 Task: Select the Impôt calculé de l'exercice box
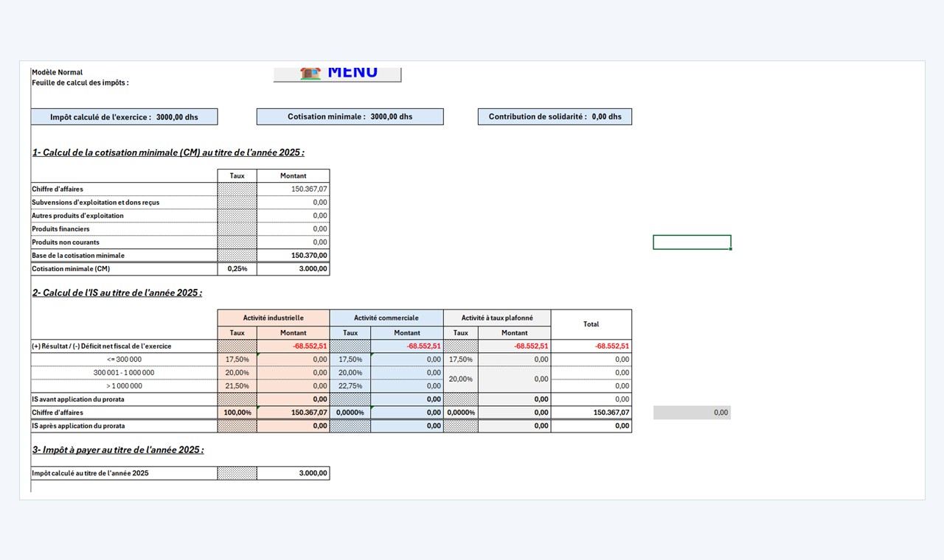pyautogui.click(x=125, y=116)
